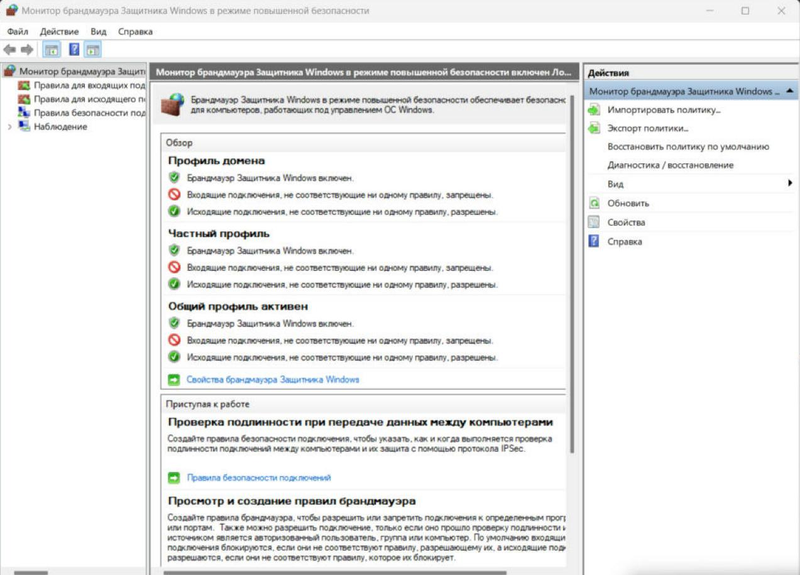Viewport: 800px width, 575px height.
Task: Click the firewall root node icon in tree
Action: coord(10,71)
